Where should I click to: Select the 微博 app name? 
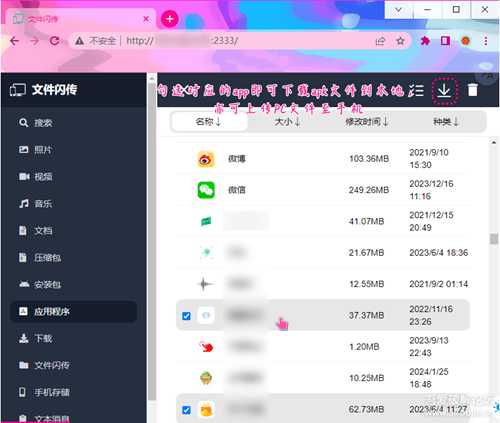point(237,159)
